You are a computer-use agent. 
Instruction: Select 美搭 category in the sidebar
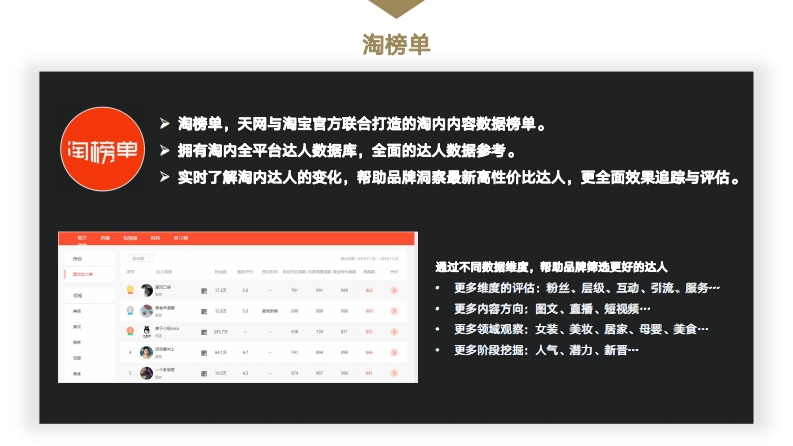[x=77, y=311]
